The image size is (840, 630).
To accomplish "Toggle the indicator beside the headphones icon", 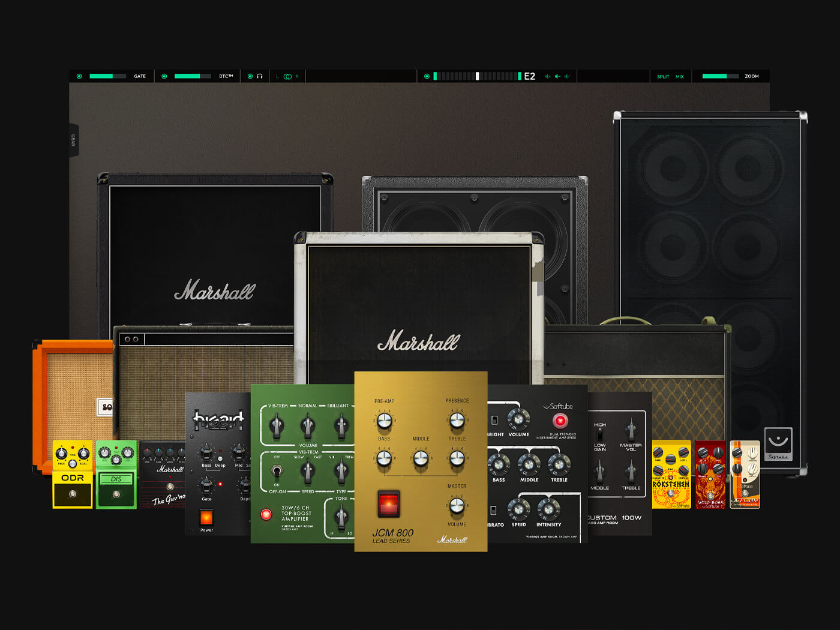I will click(250, 76).
